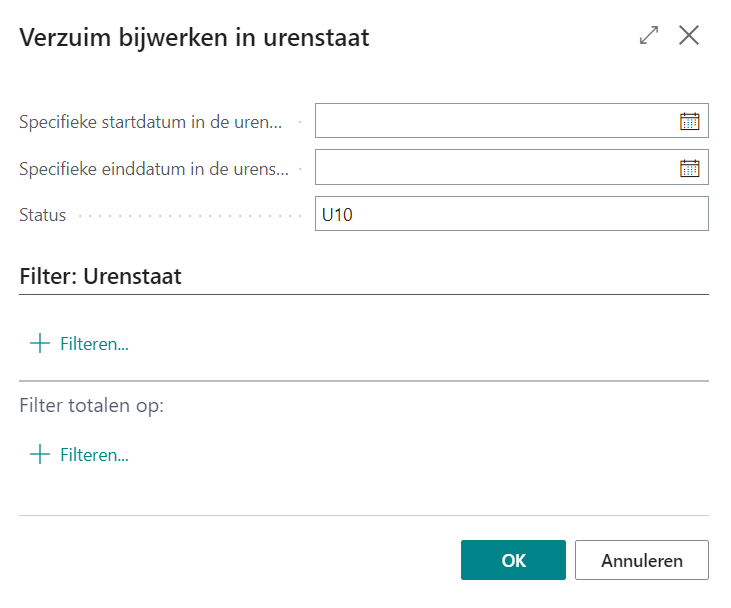
Task: Open calendar picker for the end date field
Action: coord(689,168)
